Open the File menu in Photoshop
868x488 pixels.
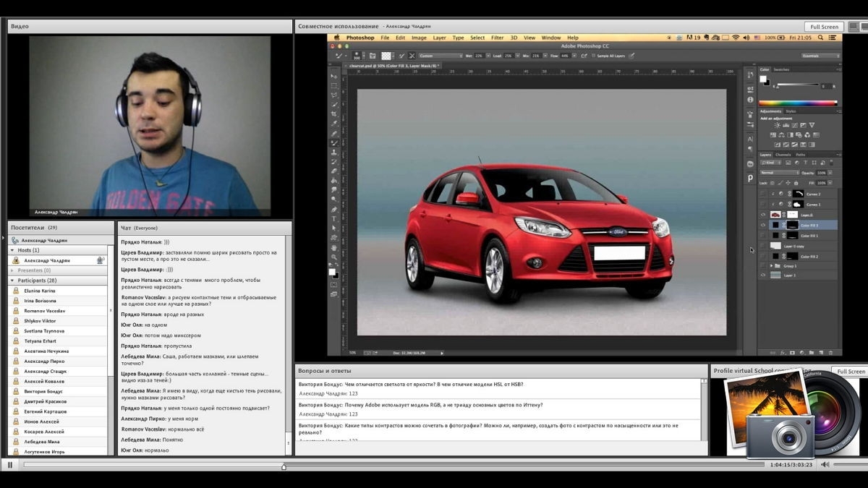tap(385, 38)
